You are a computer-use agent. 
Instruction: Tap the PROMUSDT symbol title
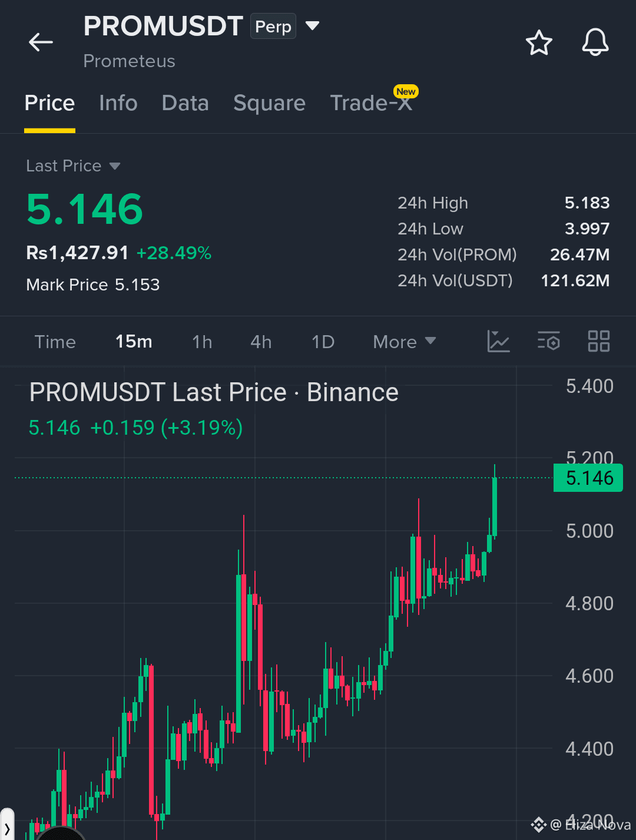(x=163, y=26)
